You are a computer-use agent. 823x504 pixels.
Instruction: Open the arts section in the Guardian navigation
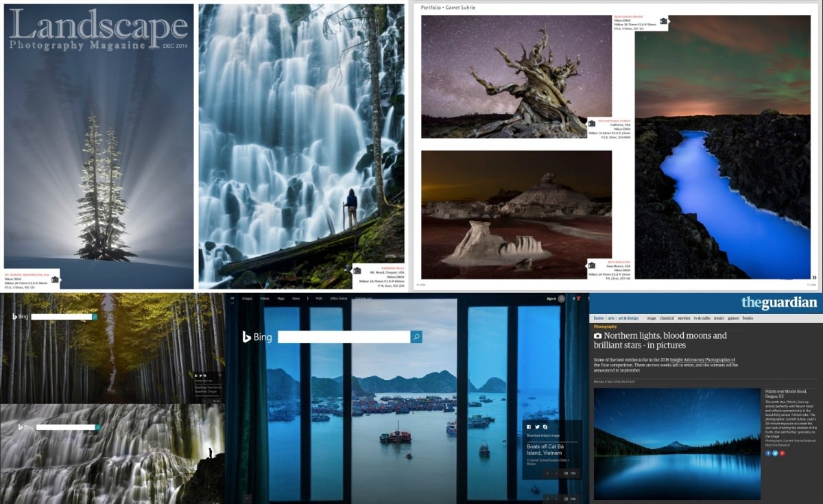pyautogui.click(x=610, y=318)
